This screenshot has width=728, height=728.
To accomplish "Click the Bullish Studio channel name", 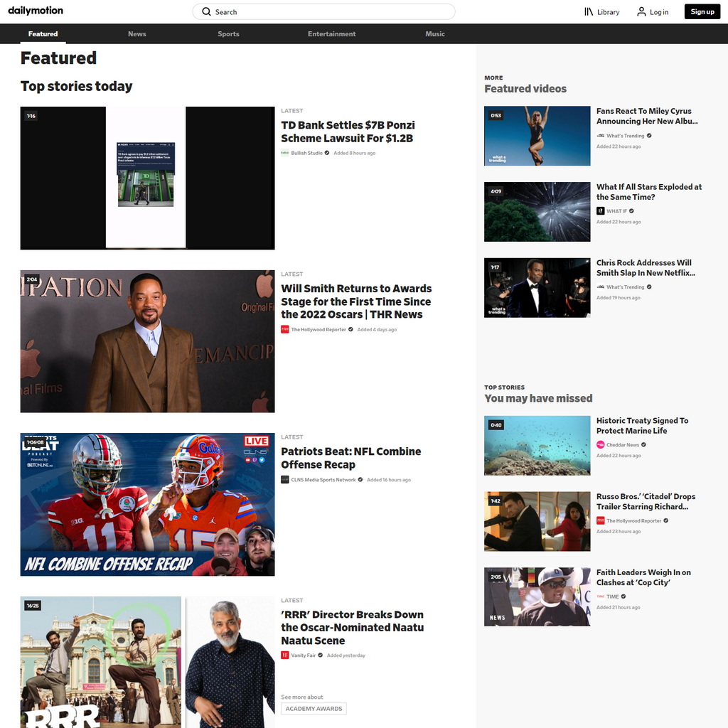I will (306, 153).
